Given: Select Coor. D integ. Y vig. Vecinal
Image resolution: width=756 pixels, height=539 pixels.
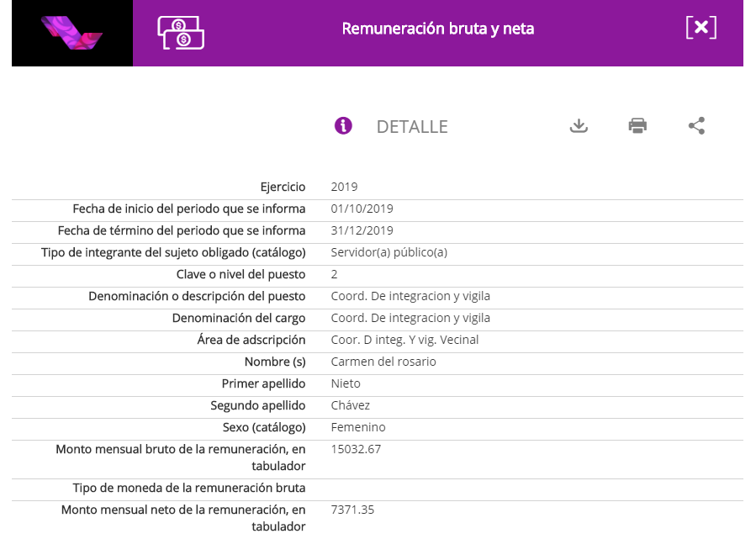Looking at the screenshot, I should coord(404,340).
